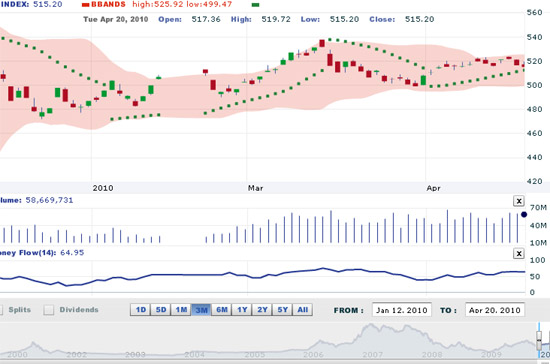
Task: Select the All time range
Action: [302, 310]
